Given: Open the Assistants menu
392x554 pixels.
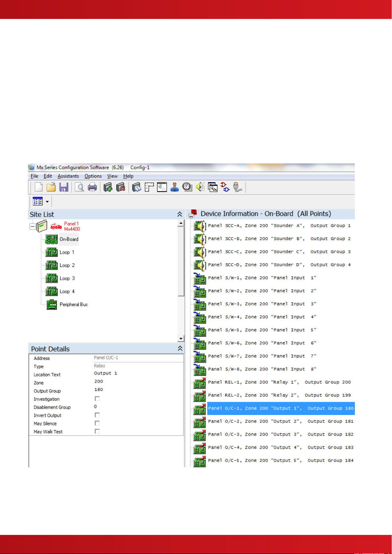Looking at the screenshot, I should [68, 176].
